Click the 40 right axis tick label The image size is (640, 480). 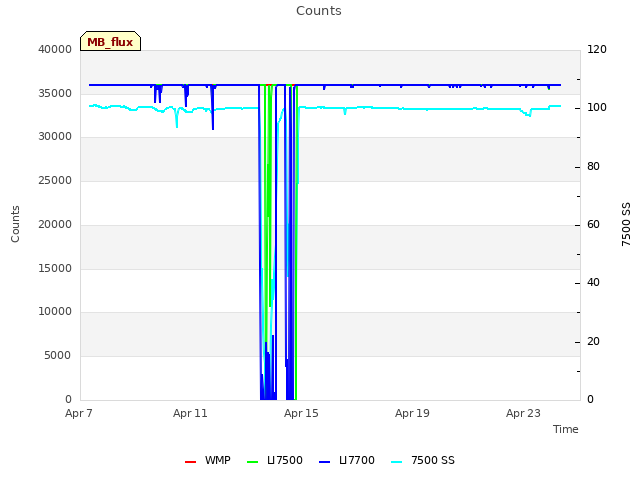593,282
